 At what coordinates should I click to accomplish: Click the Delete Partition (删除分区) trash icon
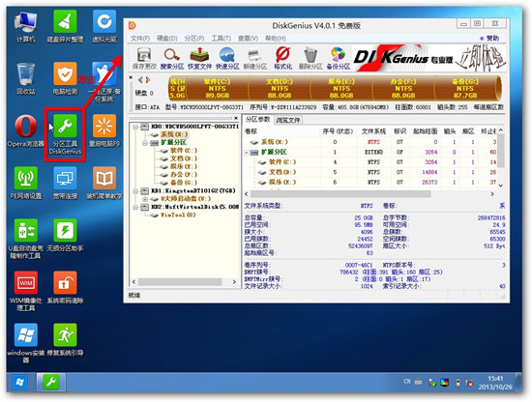(310, 58)
